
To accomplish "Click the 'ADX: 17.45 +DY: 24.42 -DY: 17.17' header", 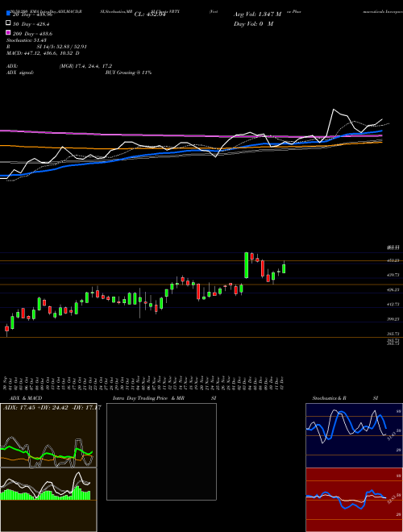I will (x=52, y=408).
